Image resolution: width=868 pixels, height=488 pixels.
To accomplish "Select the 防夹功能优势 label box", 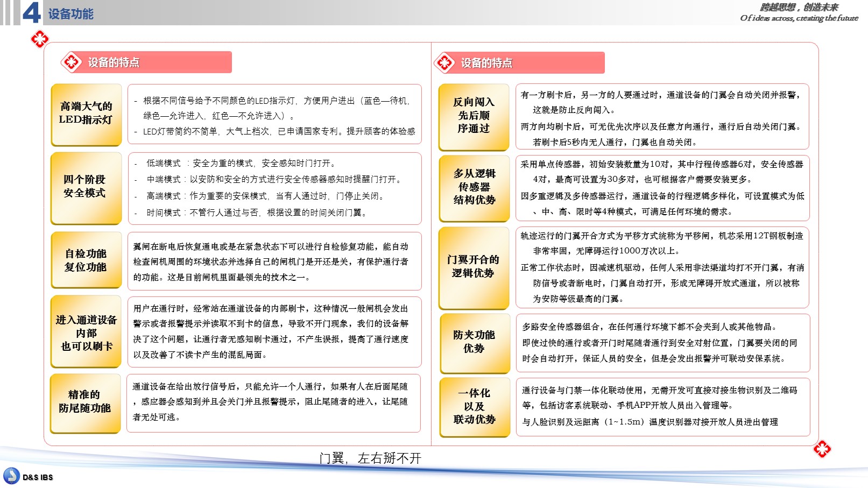I will [475, 344].
